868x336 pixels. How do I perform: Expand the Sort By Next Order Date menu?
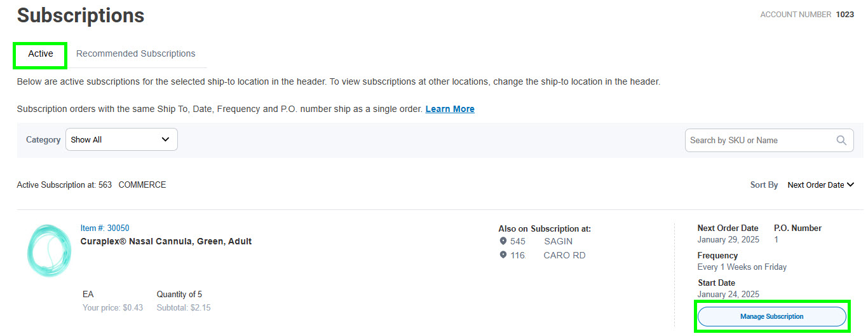(x=820, y=185)
